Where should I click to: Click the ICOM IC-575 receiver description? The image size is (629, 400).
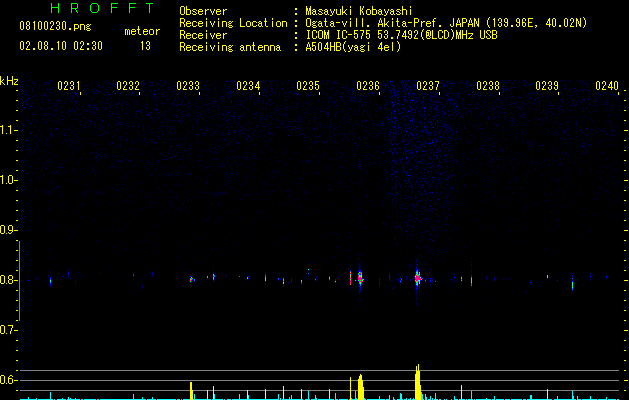[401, 35]
